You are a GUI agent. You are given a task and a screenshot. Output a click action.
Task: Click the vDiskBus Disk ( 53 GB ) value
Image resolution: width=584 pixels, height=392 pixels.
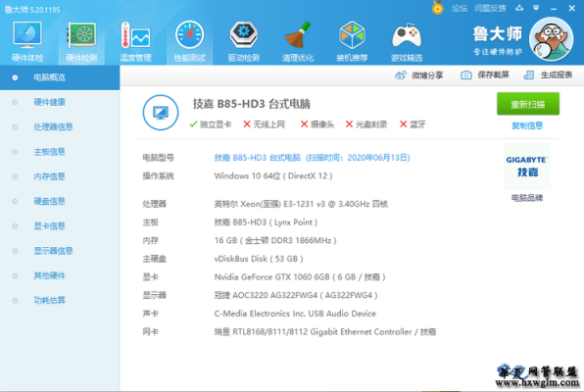(259, 259)
